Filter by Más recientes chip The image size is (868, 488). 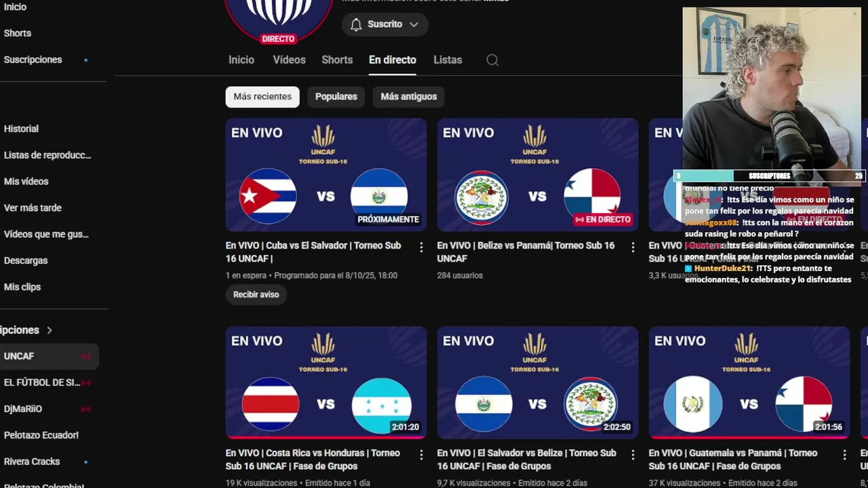pos(262,96)
